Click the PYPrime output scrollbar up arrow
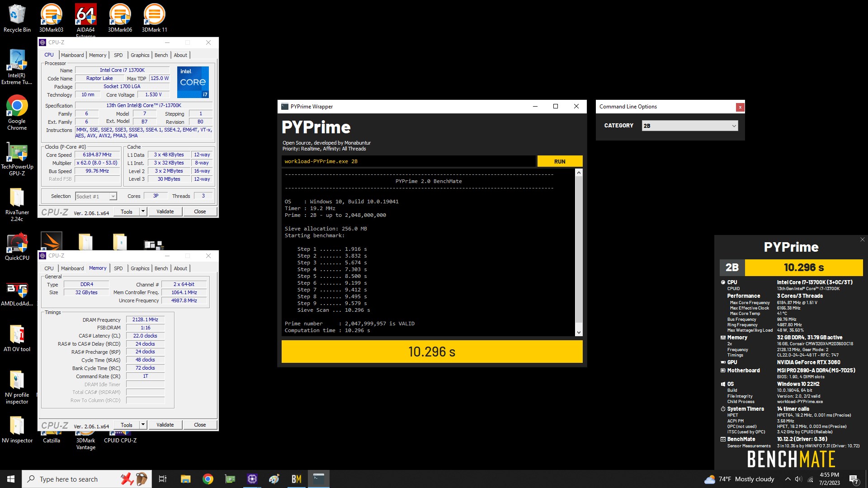The image size is (868, 488). 579,173
